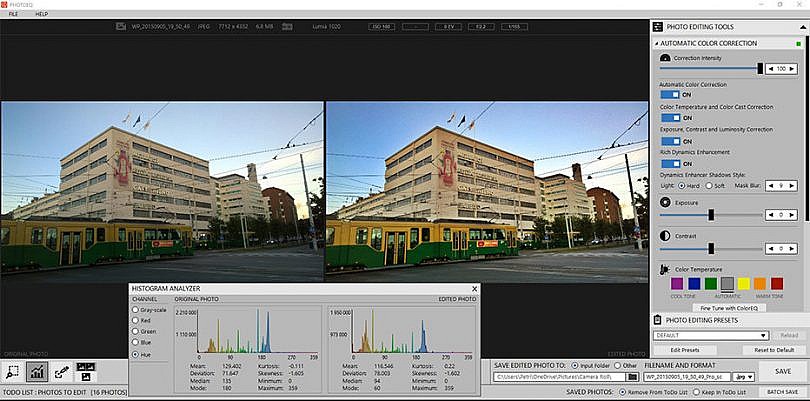Click the Reload presets button
Screen dimensions: 810x401
click(x=789, y=335)
